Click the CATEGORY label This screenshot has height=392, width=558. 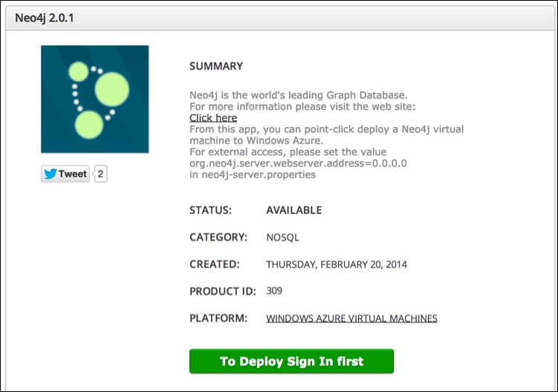coord(218,238)
